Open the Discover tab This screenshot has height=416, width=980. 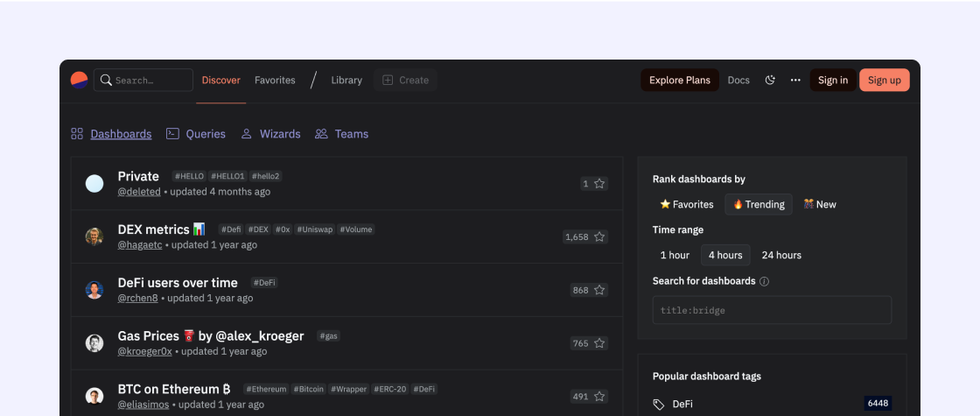[x=221, y=80]
